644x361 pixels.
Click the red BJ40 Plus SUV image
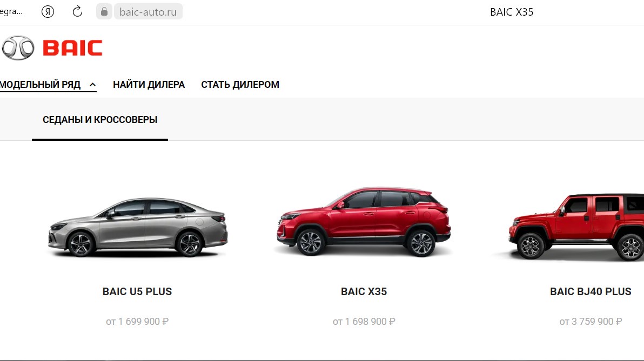tap(575, 227)
